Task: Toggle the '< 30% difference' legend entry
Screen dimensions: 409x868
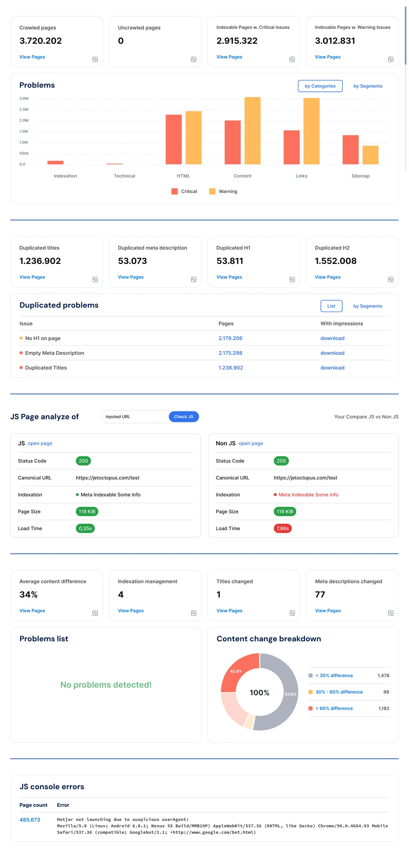Action: tap(334, 676)
